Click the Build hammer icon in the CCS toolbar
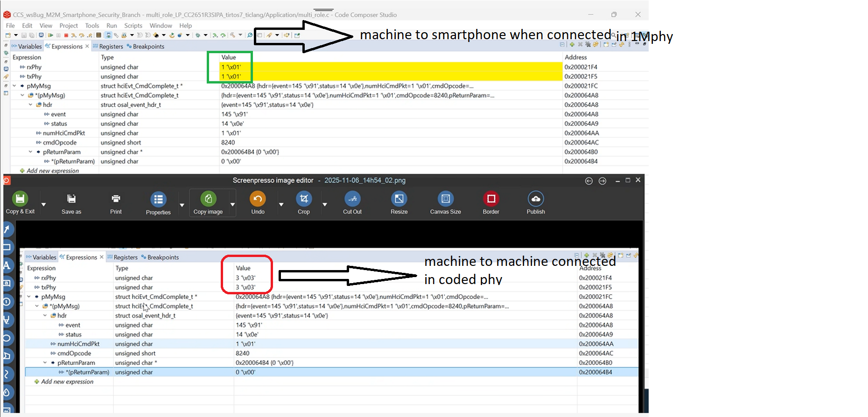The height and width of the screenshot is (417, 868). 232,35
